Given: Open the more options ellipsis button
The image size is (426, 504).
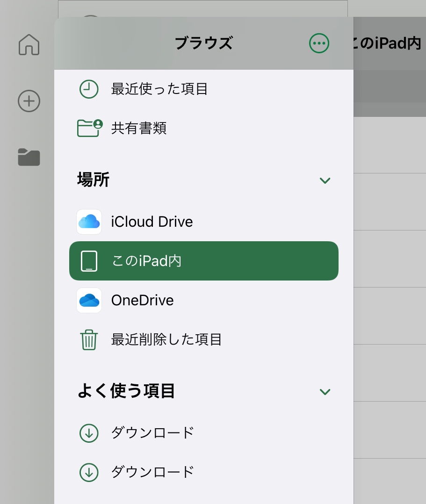Looking at the screenshot, I should pos(319,43).
